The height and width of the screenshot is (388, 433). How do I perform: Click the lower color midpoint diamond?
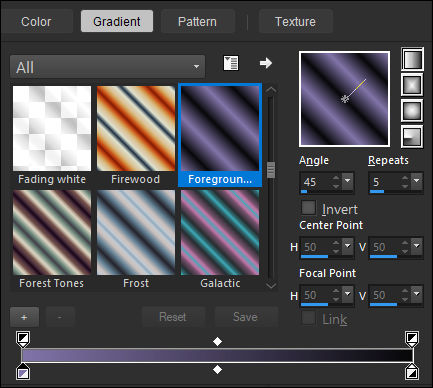pyautogui.click(x=217, y=369)
